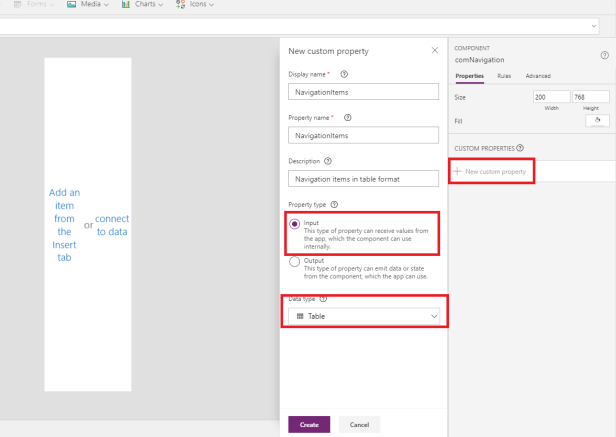
Task: Switch to the Advanced tab
Action: 538,76
